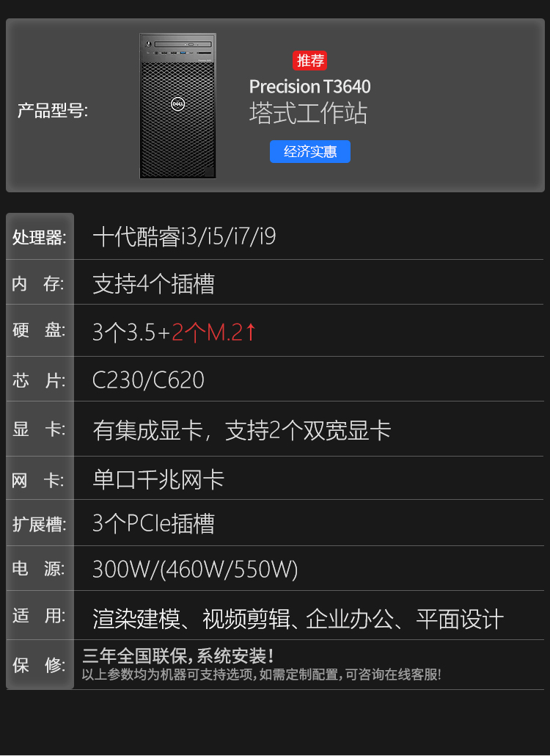Screen dimensions: 550x756
Task: Click the 产品型号 label
Action: 53,110
